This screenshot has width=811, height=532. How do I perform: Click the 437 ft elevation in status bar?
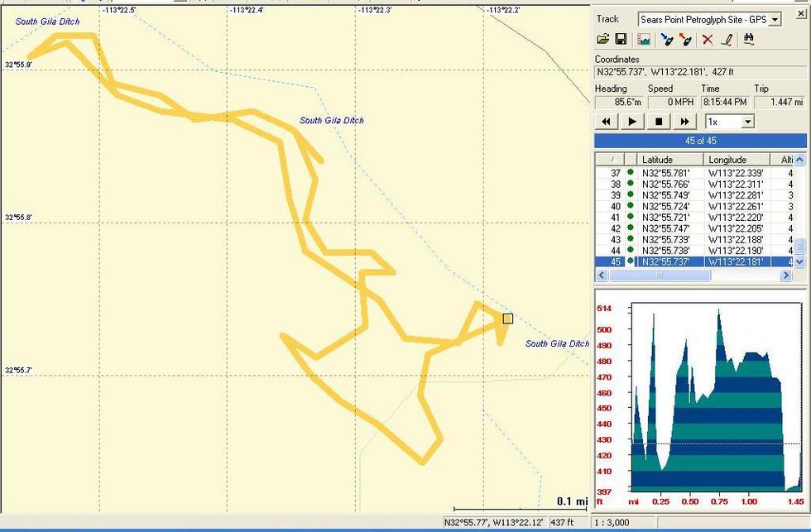click(562, 523)
